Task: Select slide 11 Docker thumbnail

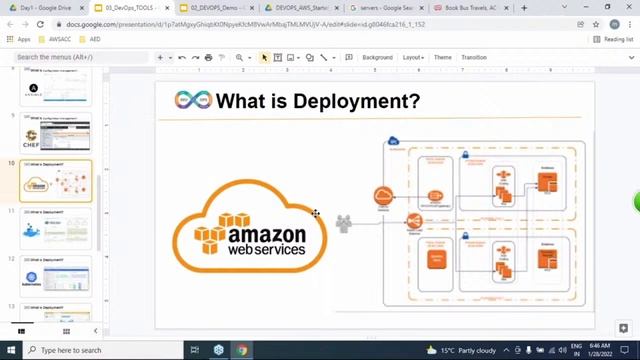Action: [x=56, y=229]
